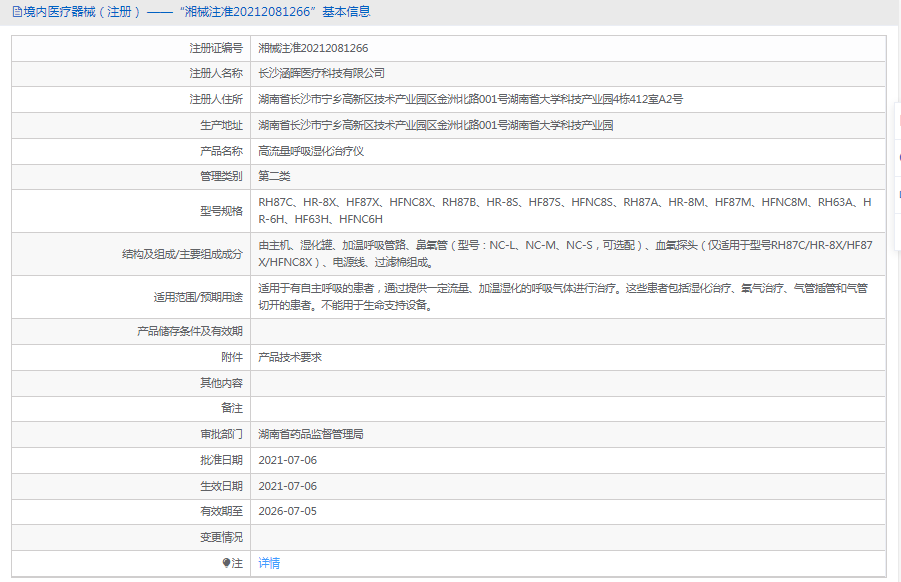The width and height of the screenshot is (901, 582).
Task: Click the 注册人住所 row label
Action: (216, 99)
